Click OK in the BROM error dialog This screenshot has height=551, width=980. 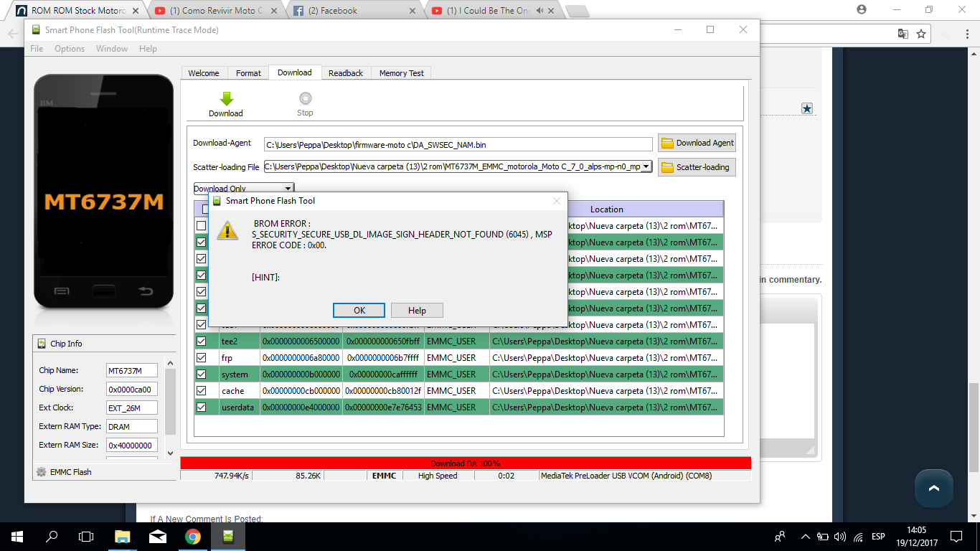359,311
